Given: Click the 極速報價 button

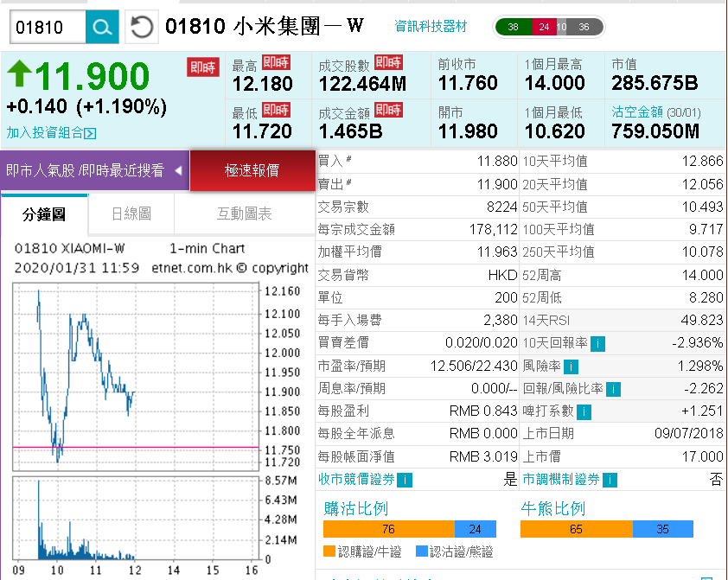Looking at the screenshot, I should pos(252,170).
